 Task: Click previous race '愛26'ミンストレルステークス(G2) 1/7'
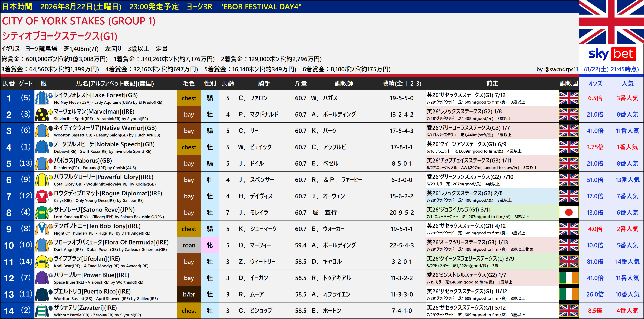466,275
